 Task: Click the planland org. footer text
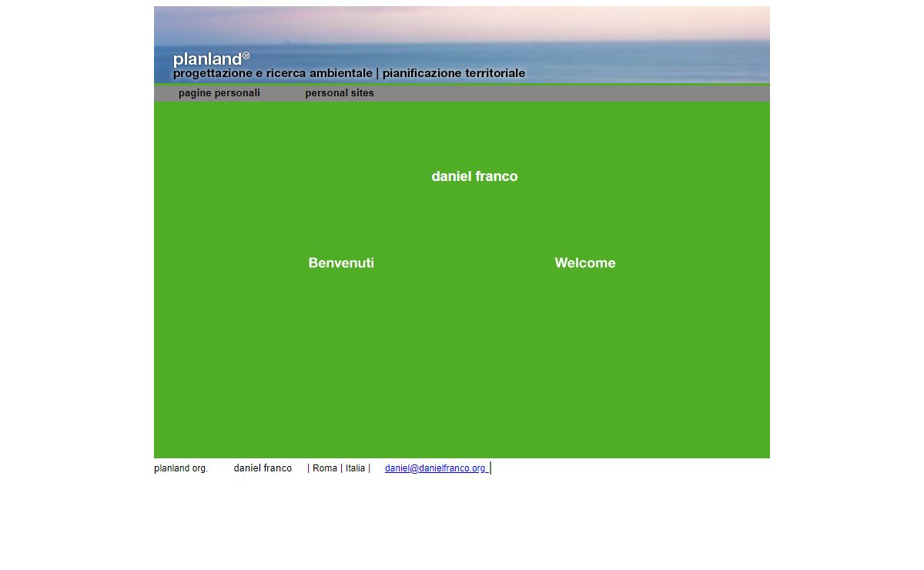pos(181,468)
